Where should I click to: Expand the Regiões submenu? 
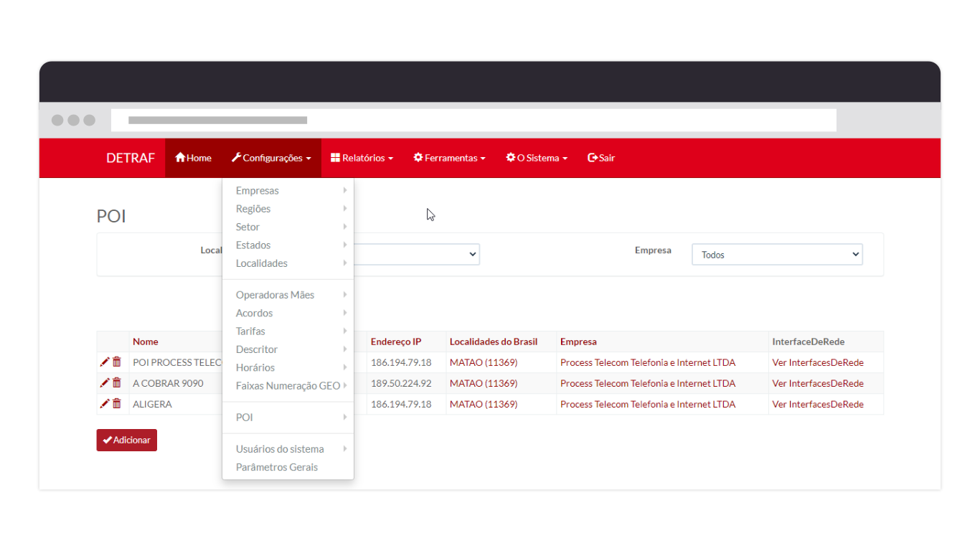288,209
